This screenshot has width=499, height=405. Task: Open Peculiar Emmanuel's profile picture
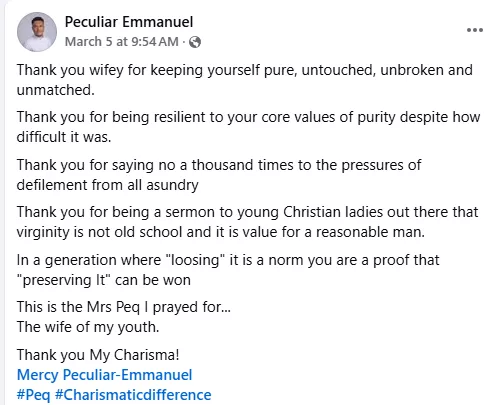point(37,32)
